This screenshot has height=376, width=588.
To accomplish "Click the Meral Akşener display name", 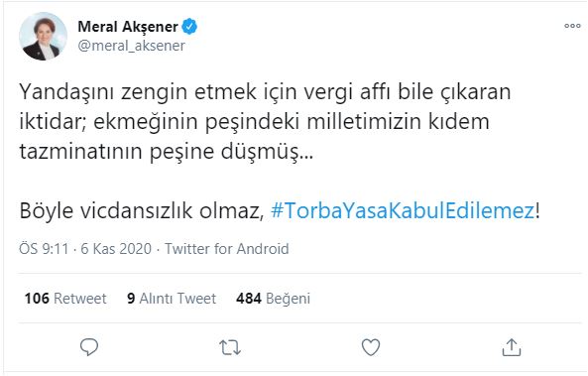I will pyautogui.click(x=128, y=27).
